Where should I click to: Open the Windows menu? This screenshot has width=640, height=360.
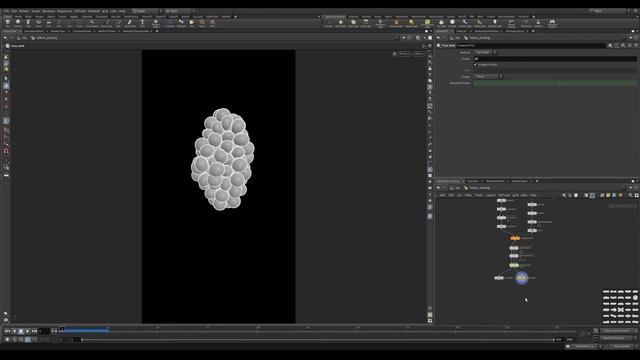[x=48, y=11]
